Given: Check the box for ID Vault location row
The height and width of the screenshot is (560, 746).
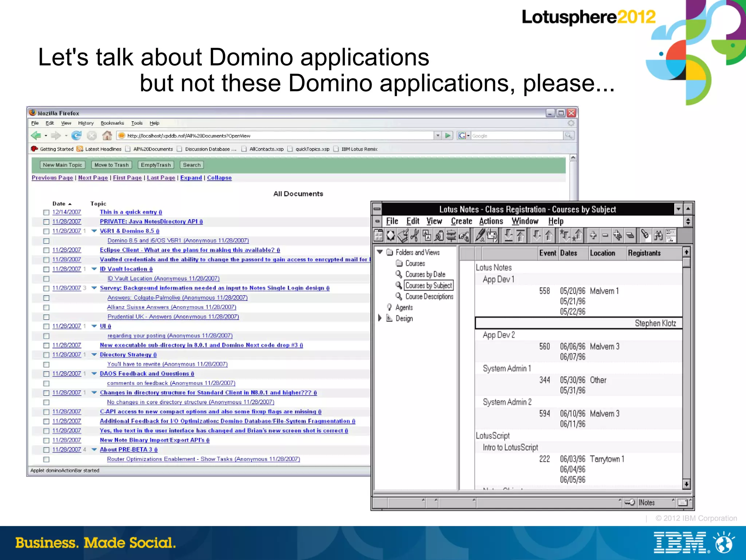Looking at the screenshot, I should click(46, 269).
